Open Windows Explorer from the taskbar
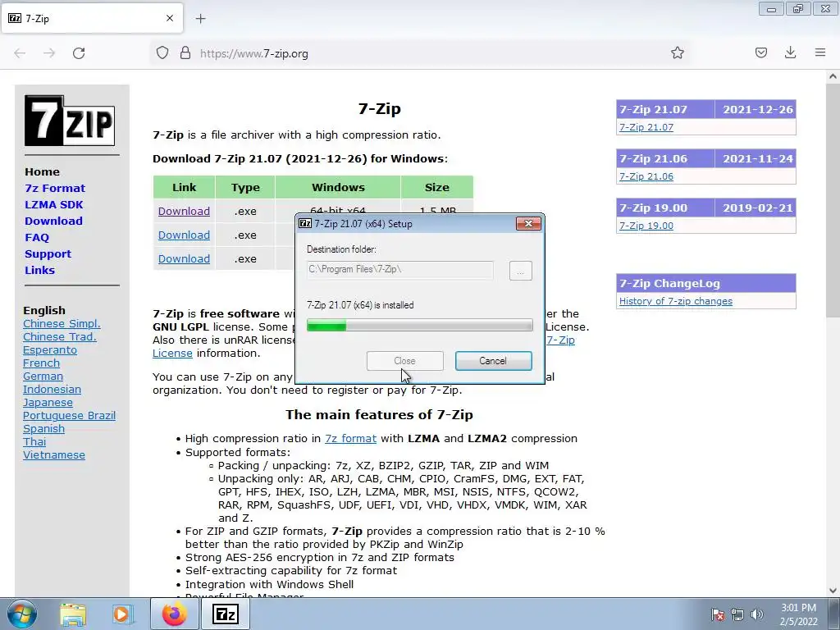 pos(73,614)
